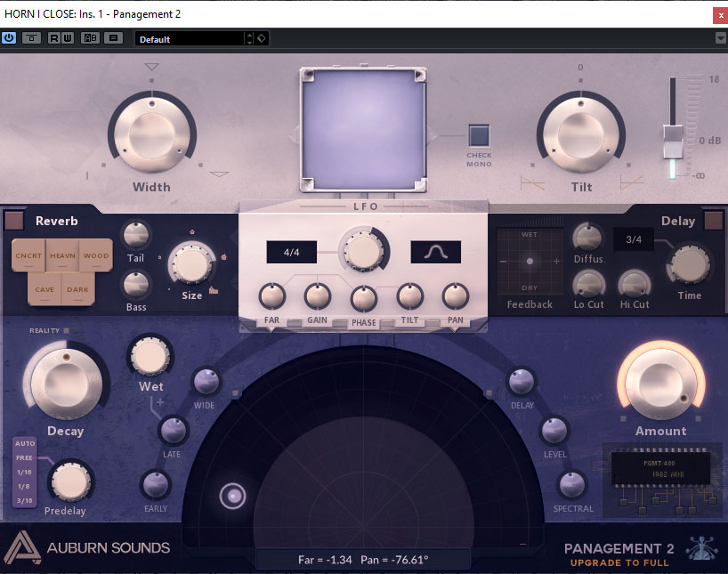Screen dimensions: 728x574
Task: Choose 1/8 predelay sync
Action: pos(25,487)
